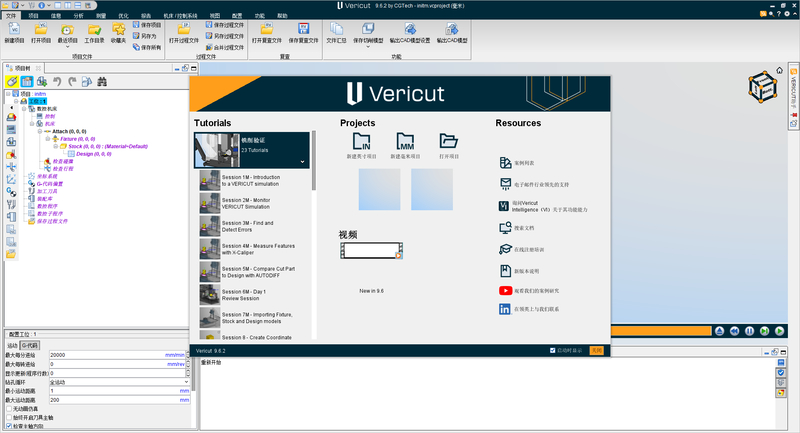The height and width of the screenshot is (433, 800).
Task: Enable the 无动画仿真 checkbox
Action: click(x=9, y=409)
